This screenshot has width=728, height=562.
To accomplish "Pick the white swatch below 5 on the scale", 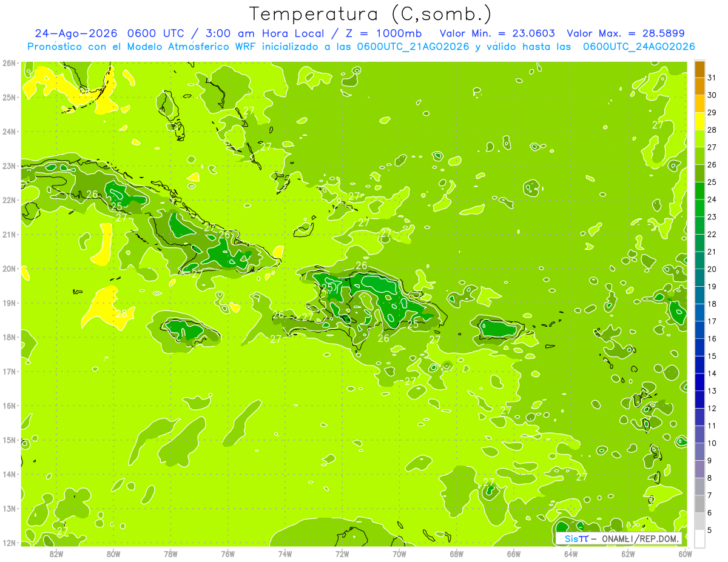I will (699, 538).
